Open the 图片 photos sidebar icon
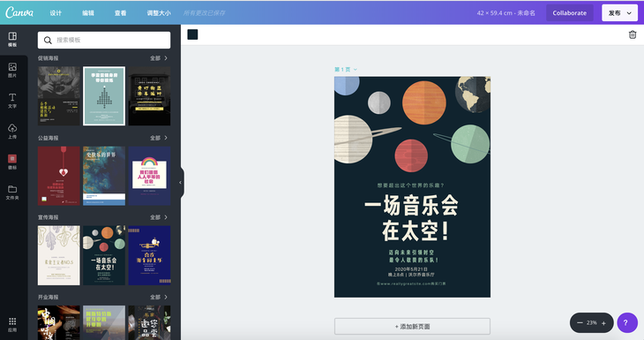The width and height of the screenshot is (644, 340). (x=12, y=70)
